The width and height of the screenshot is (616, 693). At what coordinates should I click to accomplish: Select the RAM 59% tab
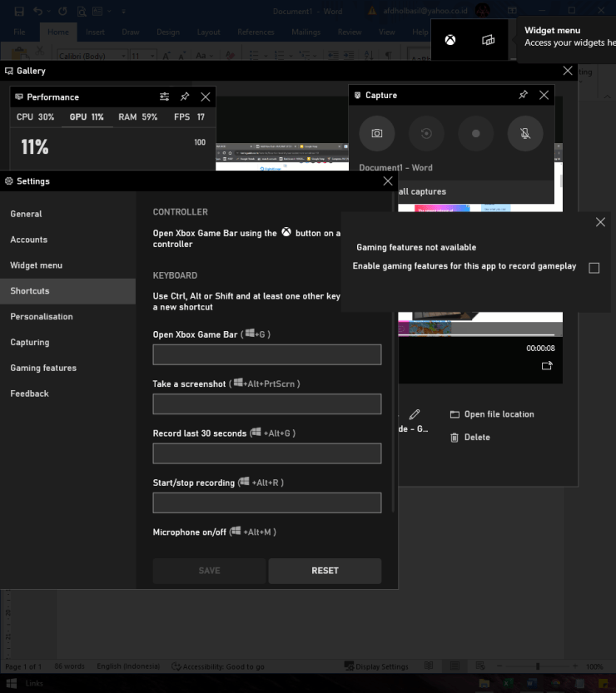tap(137, 117)
